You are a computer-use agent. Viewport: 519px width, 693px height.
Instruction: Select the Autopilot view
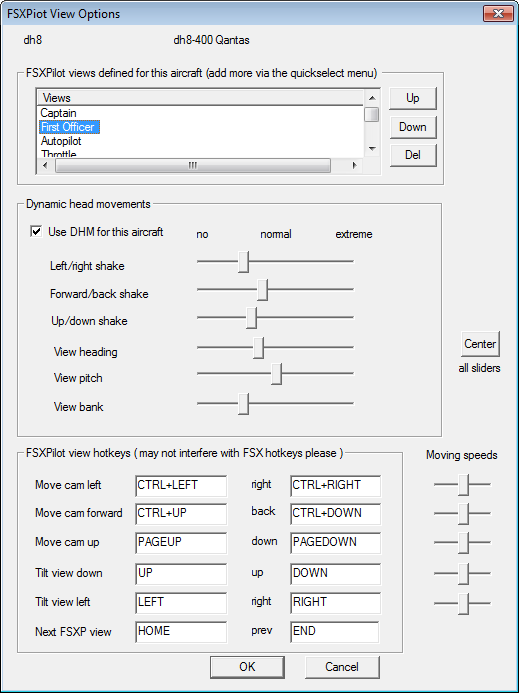61,141
